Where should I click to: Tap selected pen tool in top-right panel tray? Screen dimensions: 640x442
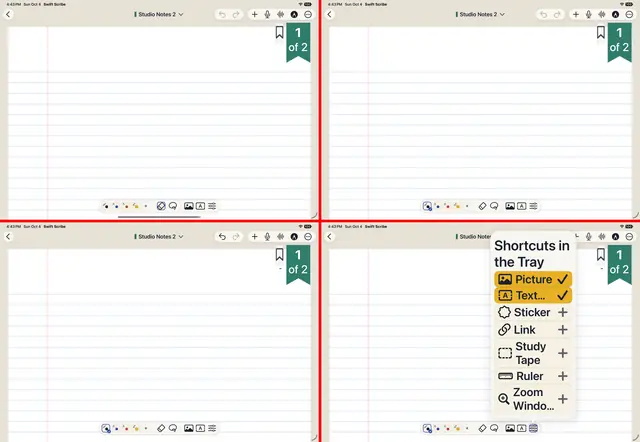pos(427,206)
